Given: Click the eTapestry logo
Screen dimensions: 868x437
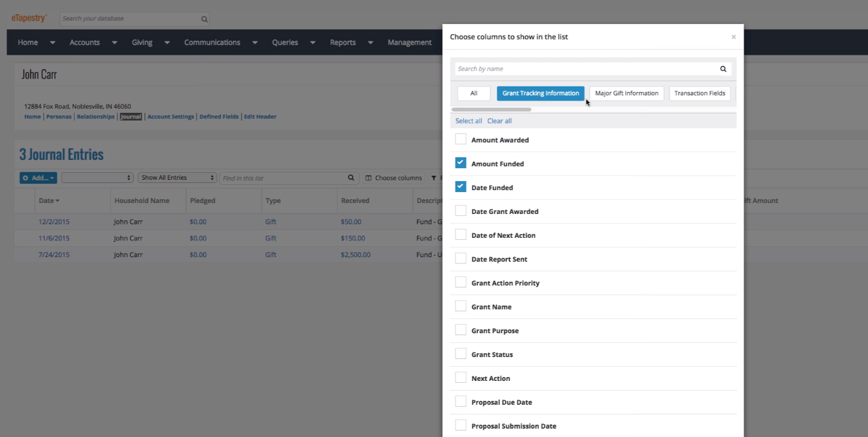Looking at the screenshot, I should 29,18.
